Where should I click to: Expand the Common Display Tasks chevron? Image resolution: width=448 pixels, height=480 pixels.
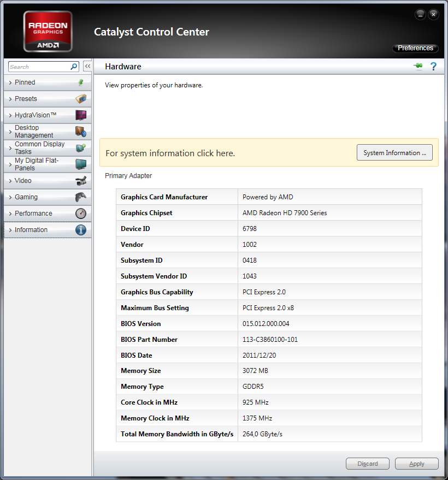10,148
